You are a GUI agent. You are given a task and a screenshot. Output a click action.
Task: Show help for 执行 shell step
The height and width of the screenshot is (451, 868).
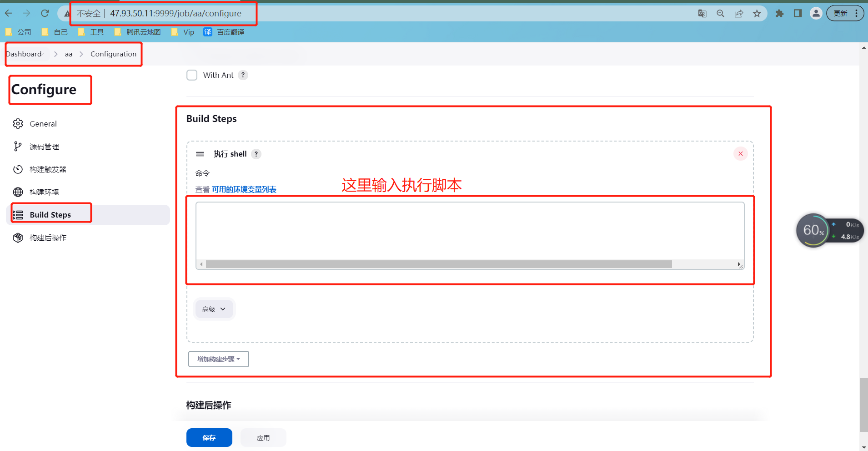[256, 154]
